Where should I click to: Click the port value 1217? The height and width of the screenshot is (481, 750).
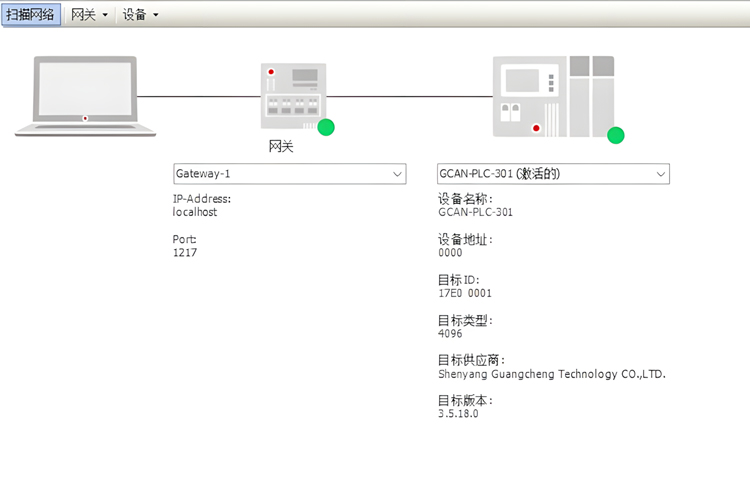coord(186,253)
